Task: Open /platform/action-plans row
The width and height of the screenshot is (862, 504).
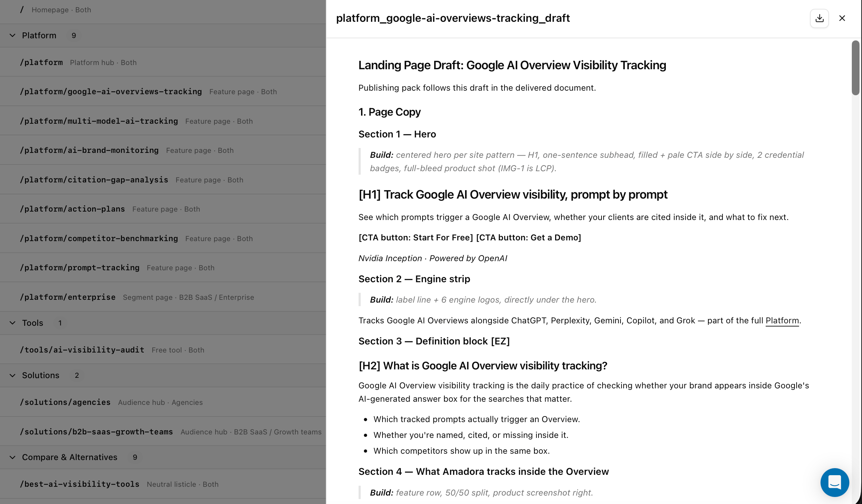Action: 163,209
